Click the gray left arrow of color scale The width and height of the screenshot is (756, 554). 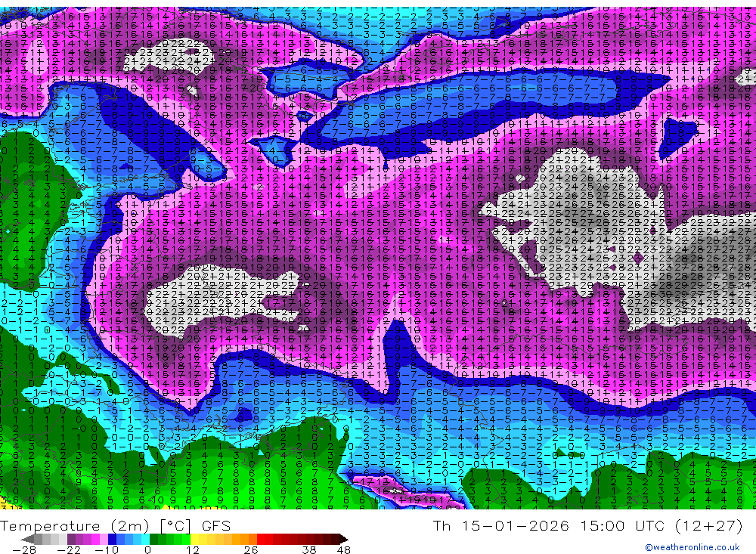click(x=27, y=540)
